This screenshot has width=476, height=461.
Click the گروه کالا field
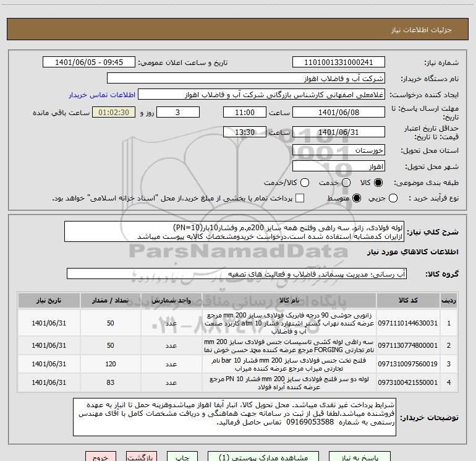click(x=237, y=274)
